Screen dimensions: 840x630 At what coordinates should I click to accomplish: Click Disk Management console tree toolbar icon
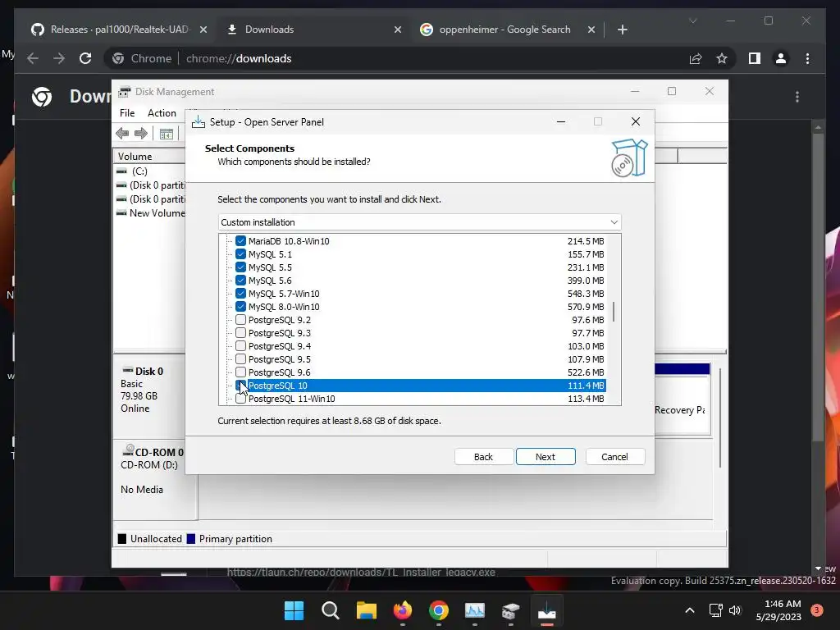click(167, 134)
